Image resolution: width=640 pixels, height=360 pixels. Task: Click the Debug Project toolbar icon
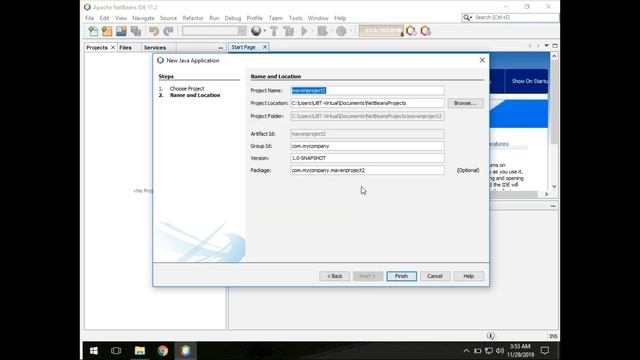click(322, 31)
